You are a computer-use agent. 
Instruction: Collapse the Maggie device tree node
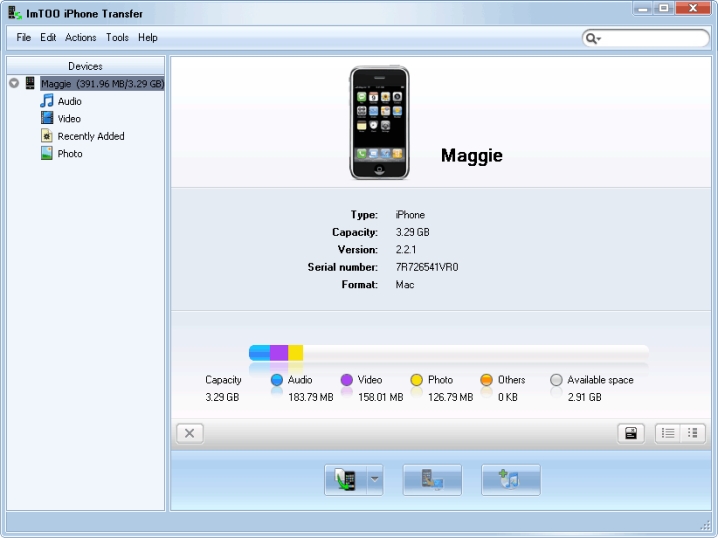(x=14, y=84)
